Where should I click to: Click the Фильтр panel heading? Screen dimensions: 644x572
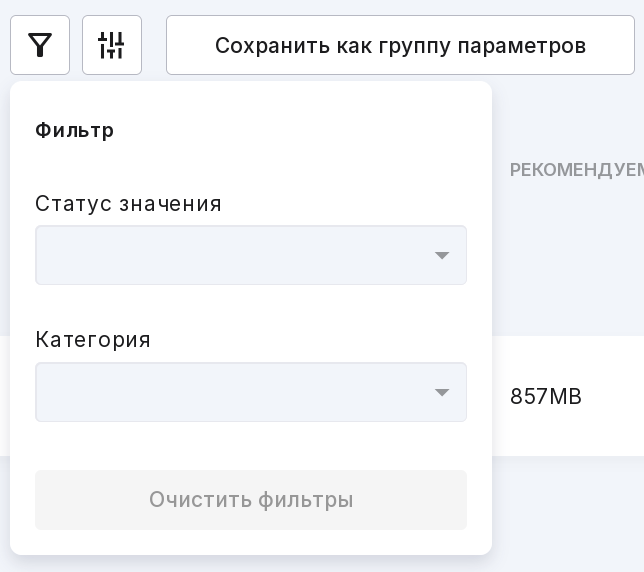point(74,131)
